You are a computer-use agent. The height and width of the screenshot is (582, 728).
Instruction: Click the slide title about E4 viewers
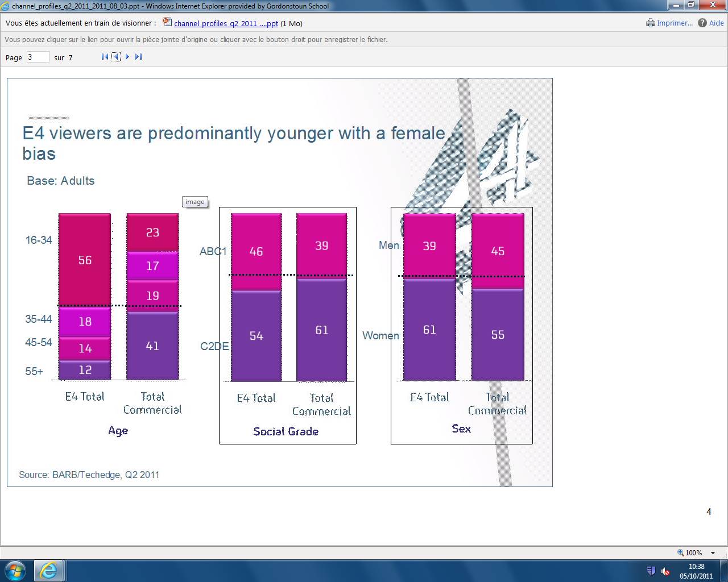(x=234, y=143)
